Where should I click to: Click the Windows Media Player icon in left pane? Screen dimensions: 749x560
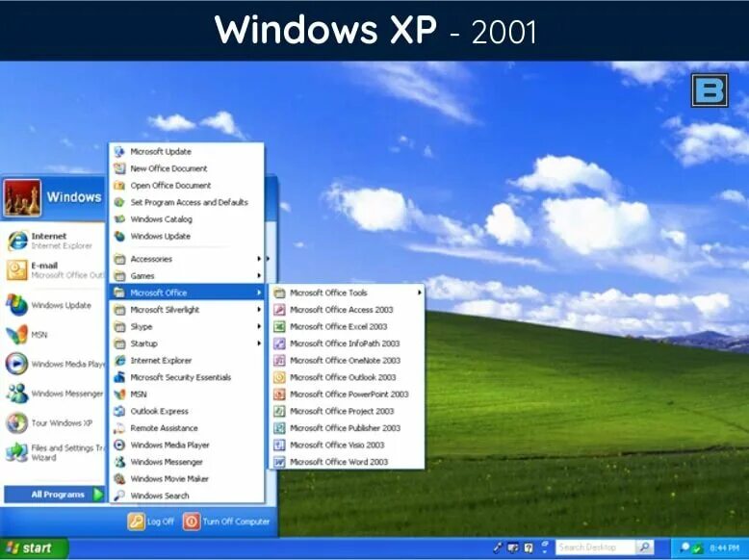click(x=17, y=364)
